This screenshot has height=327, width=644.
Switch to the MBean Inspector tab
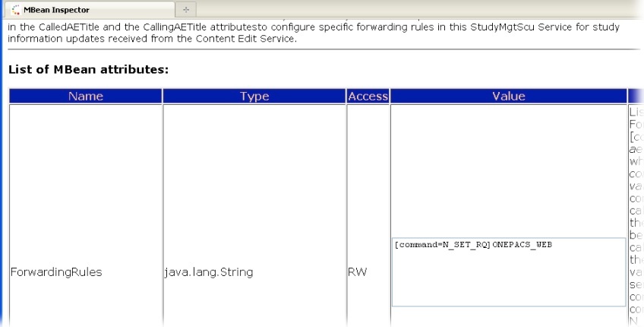[x=90, y=9]
